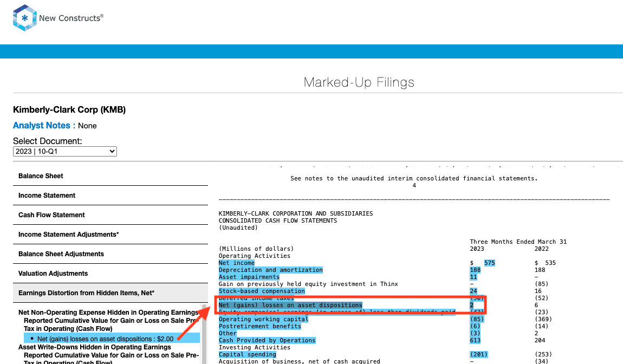Open the Income Statement section
This screenshot has width=623, height=364.
coord(111,196)
